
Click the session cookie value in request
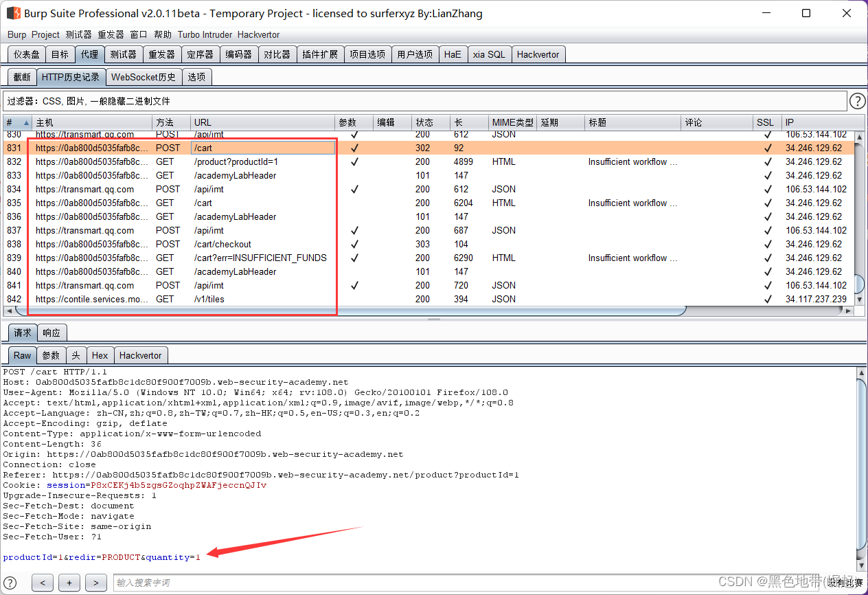pos(179,485)
